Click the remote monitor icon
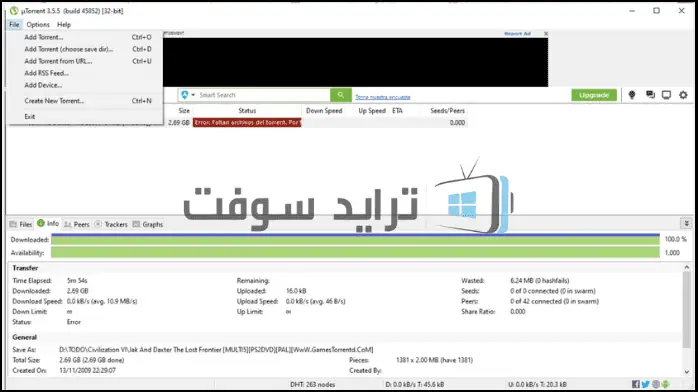The image size is (698, 392). click(666, 95)
